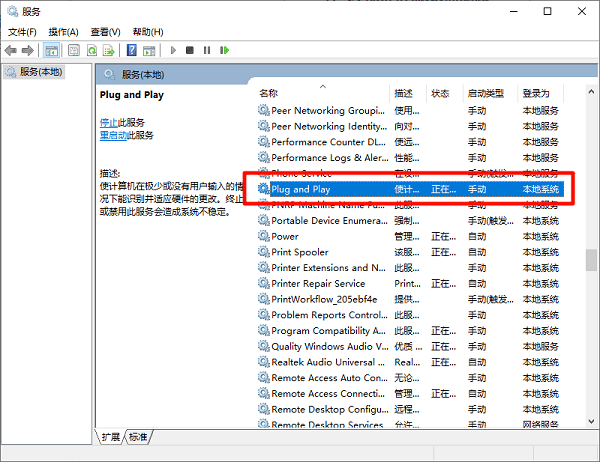600x462 pixels.
Task: Sort by the 登录为 column header
Action: pyautogui.click(x=541, y=93)
